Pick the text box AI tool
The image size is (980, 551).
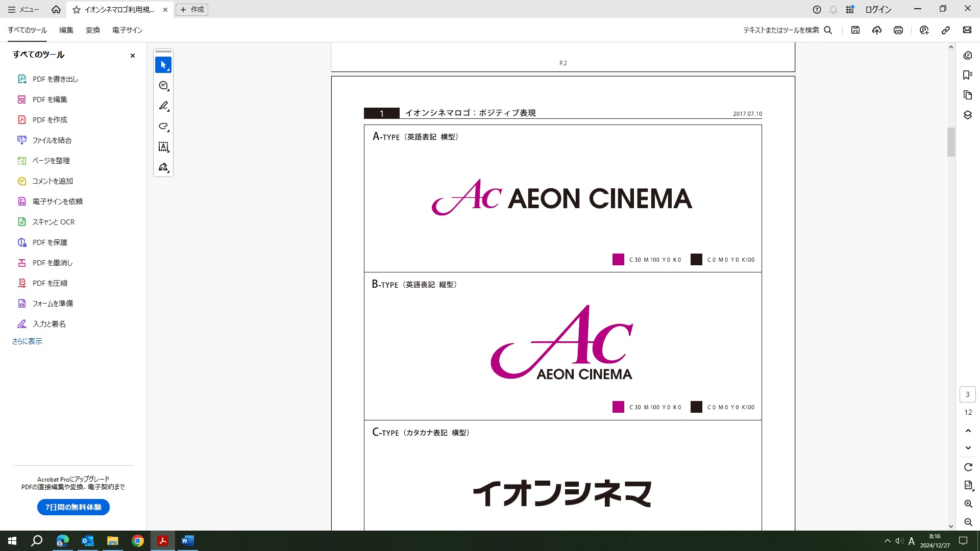pos(163,147)
